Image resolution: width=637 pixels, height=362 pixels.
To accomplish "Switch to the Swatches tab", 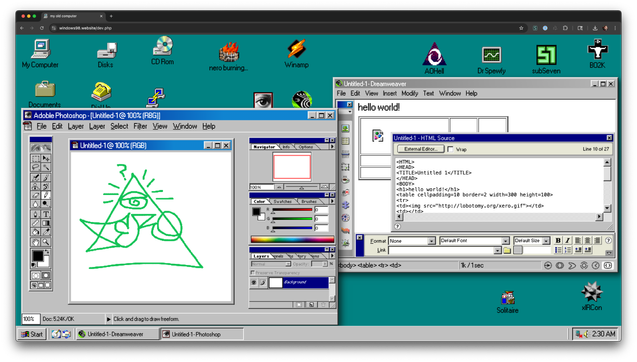I will 283,201.
